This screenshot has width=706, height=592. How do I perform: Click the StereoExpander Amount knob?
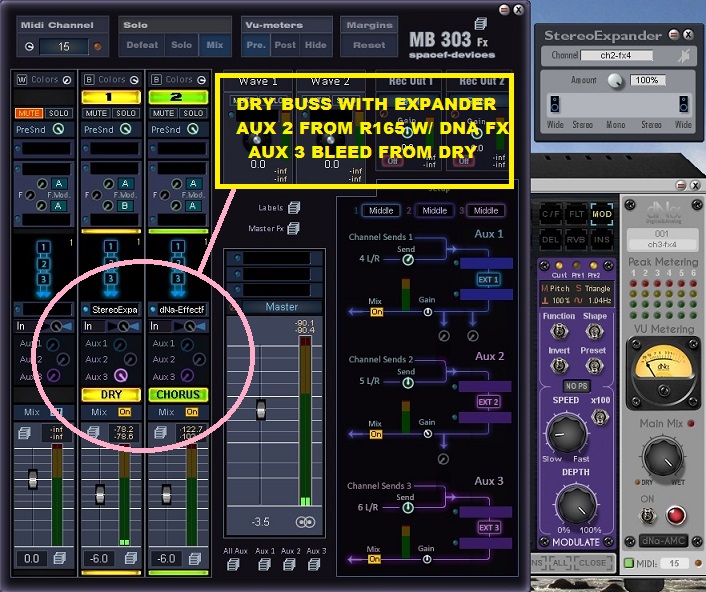coord(615,81)
